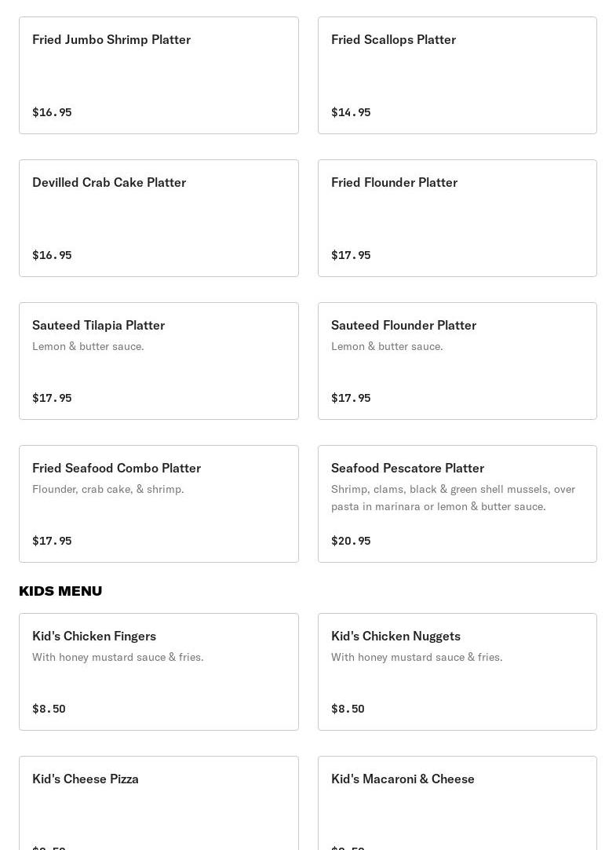The width and height of the screenshot is (616, 850).
Task: Click the Shrimp, clams, mussels pasta description
Action: pos(453,498)
